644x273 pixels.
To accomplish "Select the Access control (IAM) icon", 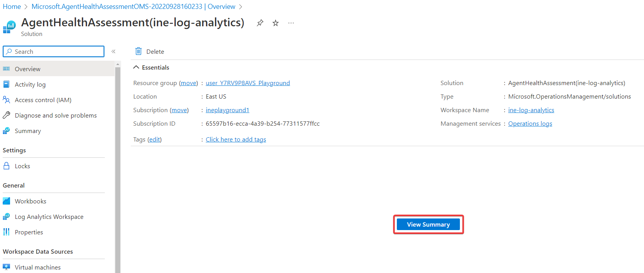I will (6, 100).
